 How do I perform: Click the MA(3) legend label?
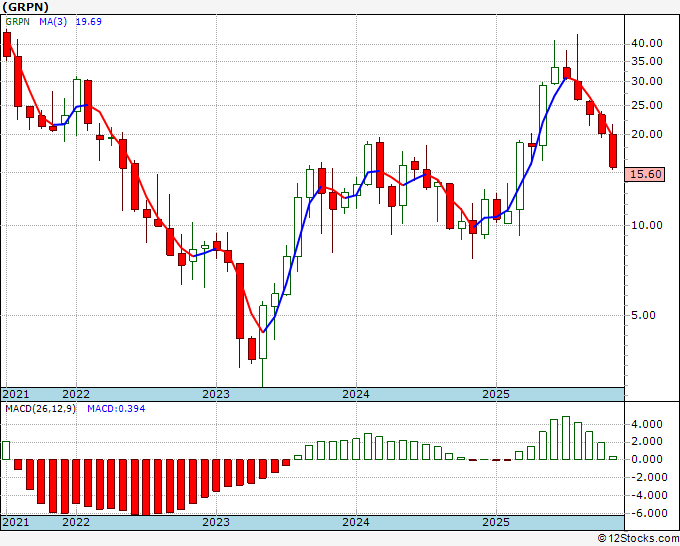pos(53,22)
